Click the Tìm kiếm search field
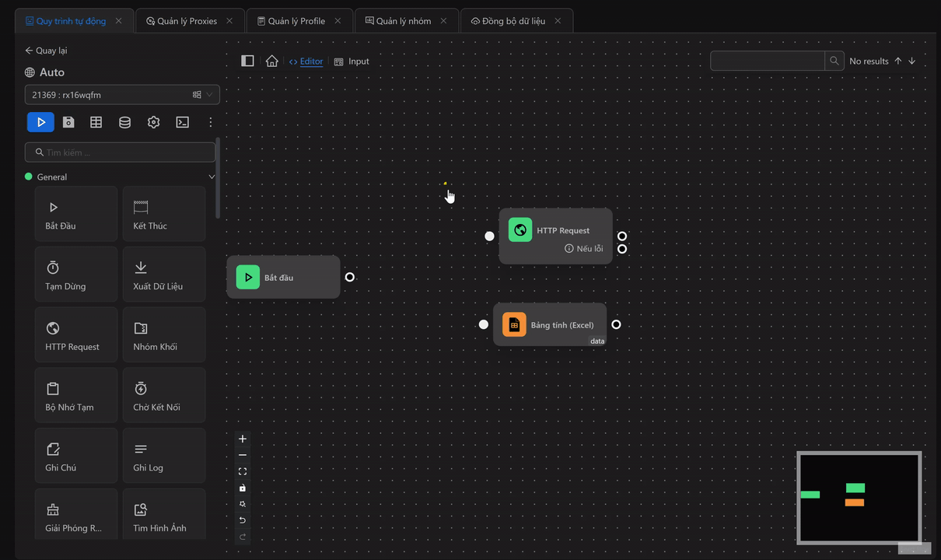Image resolution: width=941 pixels, height=560 pixels. coord(121,152)
